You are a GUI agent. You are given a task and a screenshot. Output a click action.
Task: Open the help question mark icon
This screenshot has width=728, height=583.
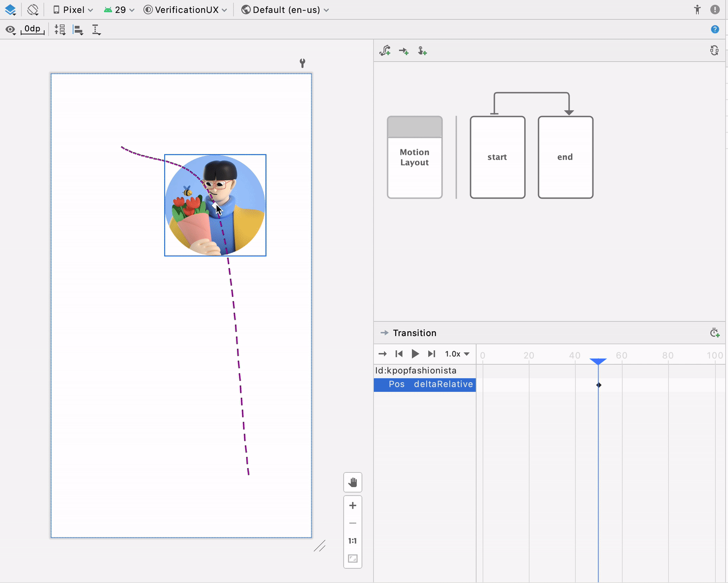pyautogui.click(x=715, y=30)
